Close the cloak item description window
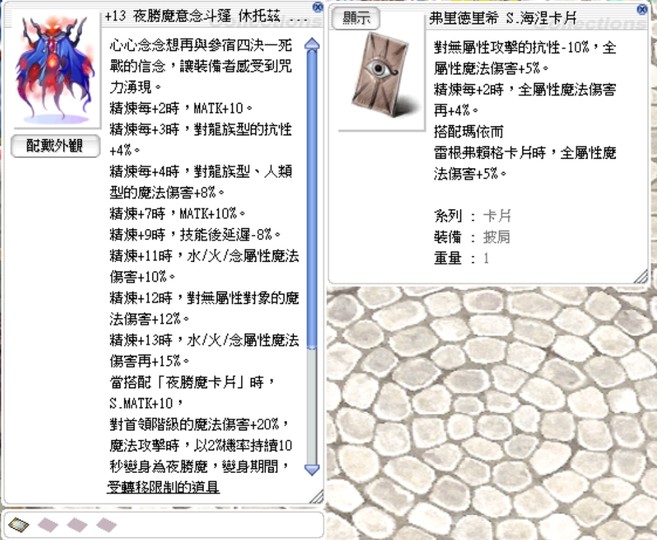This screenshot has height=540, width=657. (319, 7)
